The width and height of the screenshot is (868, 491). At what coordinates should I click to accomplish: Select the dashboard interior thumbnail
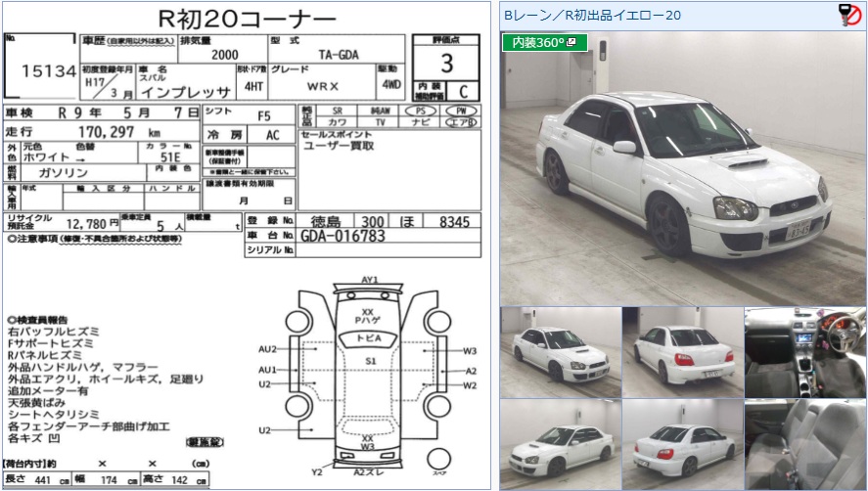click(x=804, y=352)
